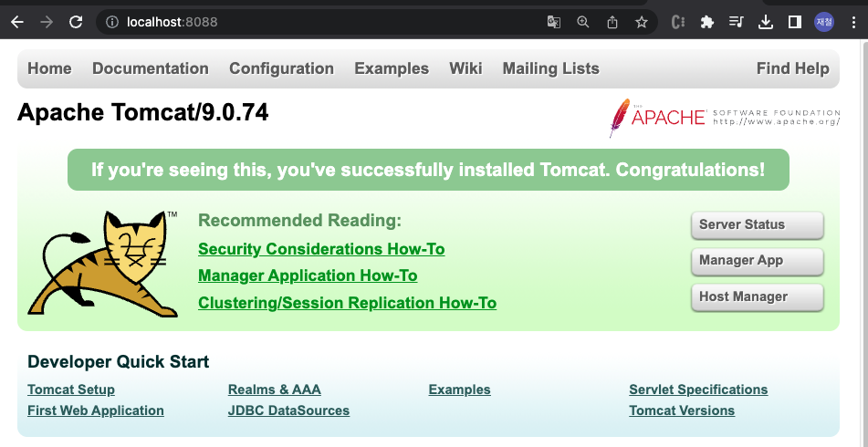This screenshot has width=868, height=447.
Task: View site information icon in address bar
Action: tap(112, 22)
